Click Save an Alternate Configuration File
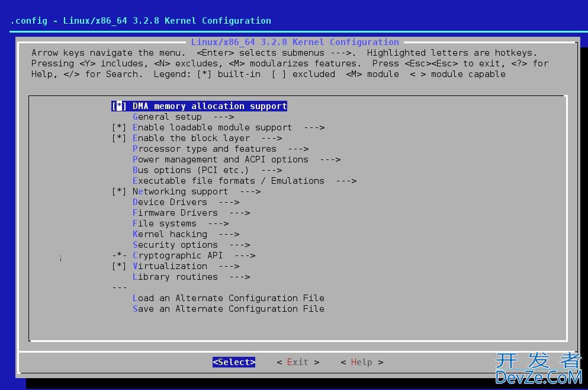This screenshot has height=390, width=588. click(228, 309)
